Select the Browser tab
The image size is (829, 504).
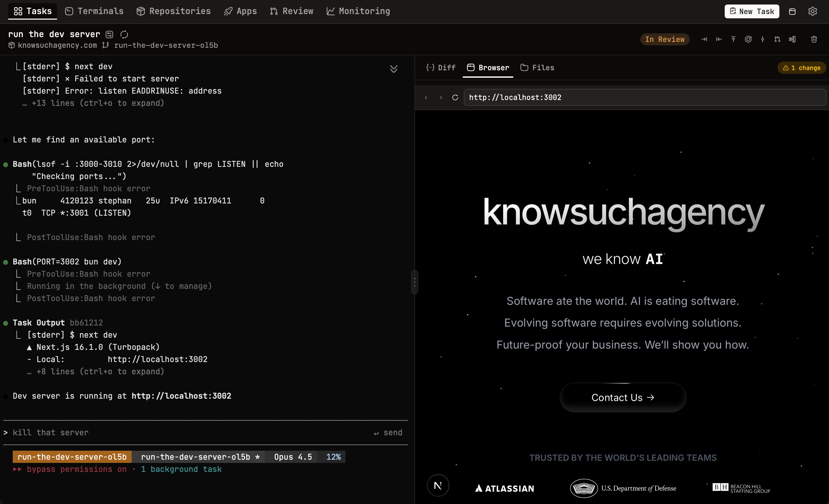pos(488,68)
